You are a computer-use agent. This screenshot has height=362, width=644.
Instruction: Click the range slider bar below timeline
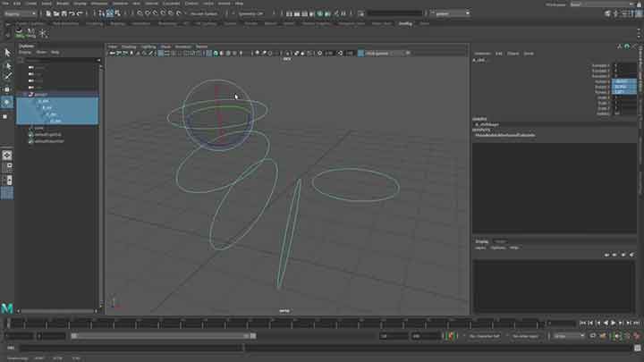coord(163,336)
